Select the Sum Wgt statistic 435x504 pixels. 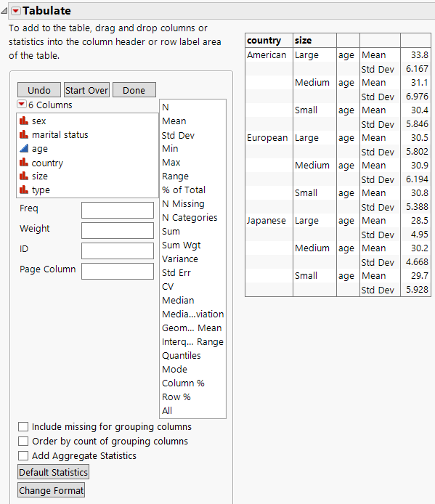pos(182,245)
